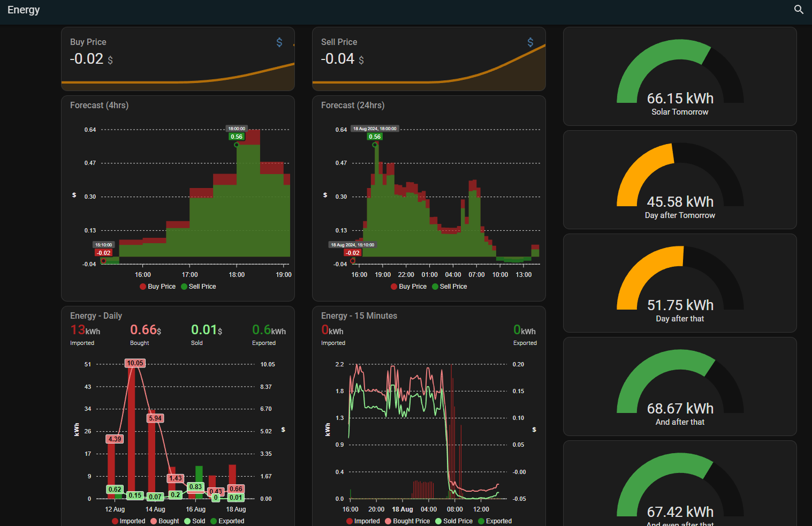The width and height of the screenshot is (812, 526).
Task: Toggle Buy Price series in 4hrs forecast legend
Action: coord(157,287)
